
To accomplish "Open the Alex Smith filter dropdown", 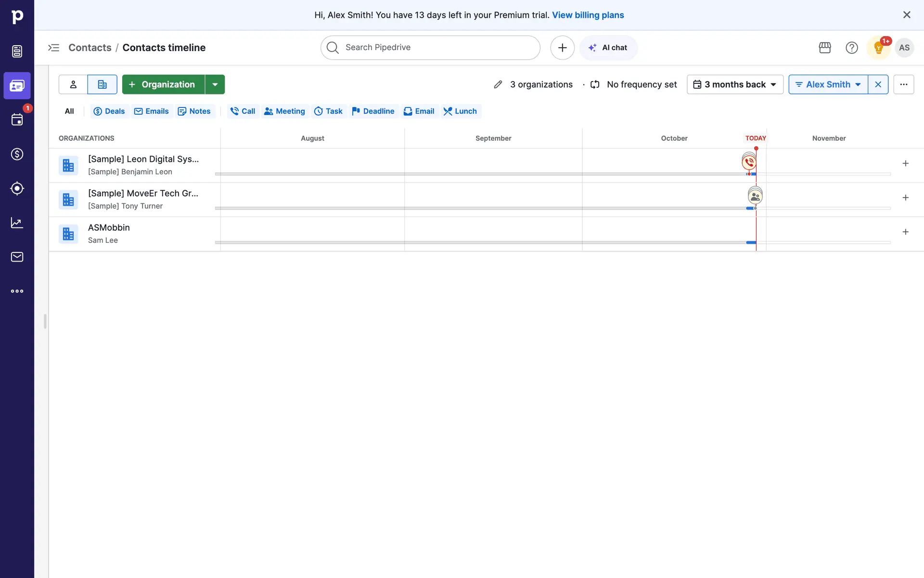I will click(828, 84).
